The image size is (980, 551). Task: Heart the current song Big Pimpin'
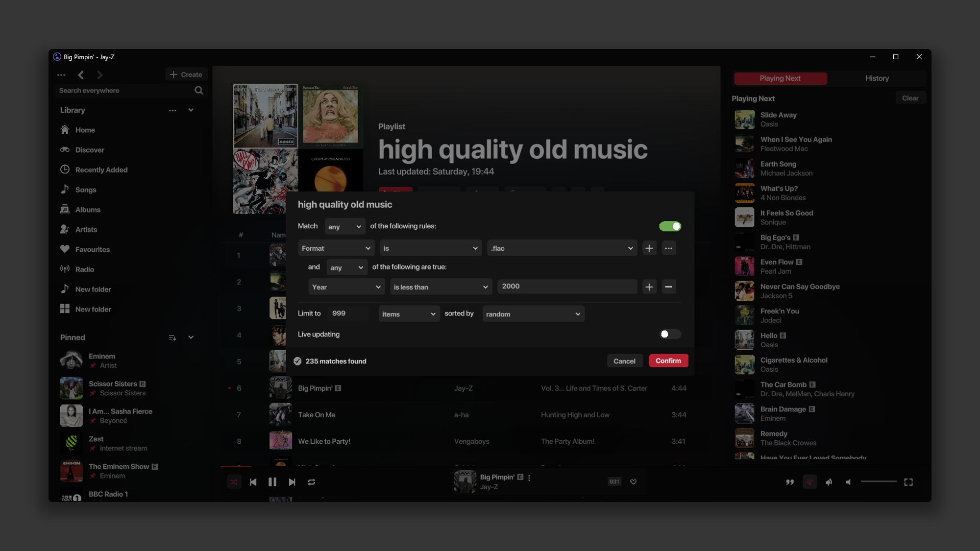633,482
